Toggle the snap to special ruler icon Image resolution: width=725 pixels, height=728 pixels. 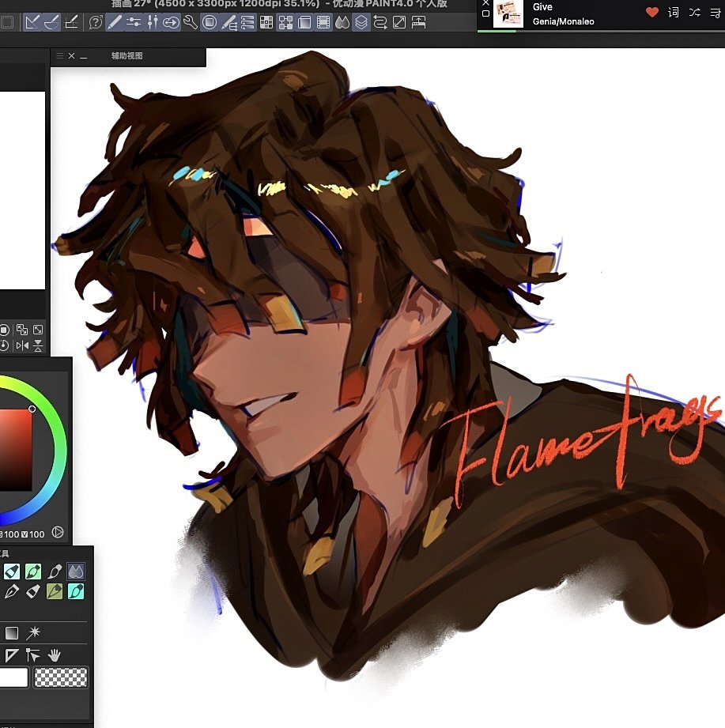pyautogui.click(x=51, y=22)
